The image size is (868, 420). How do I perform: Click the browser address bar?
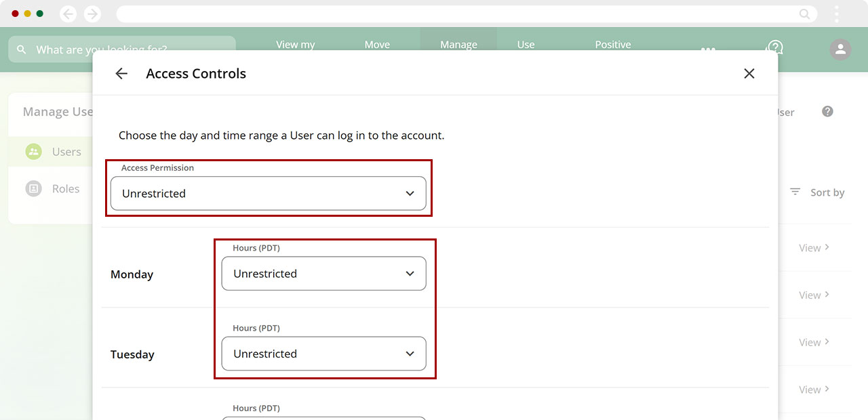pyautogui.click(x=467, y=14)
